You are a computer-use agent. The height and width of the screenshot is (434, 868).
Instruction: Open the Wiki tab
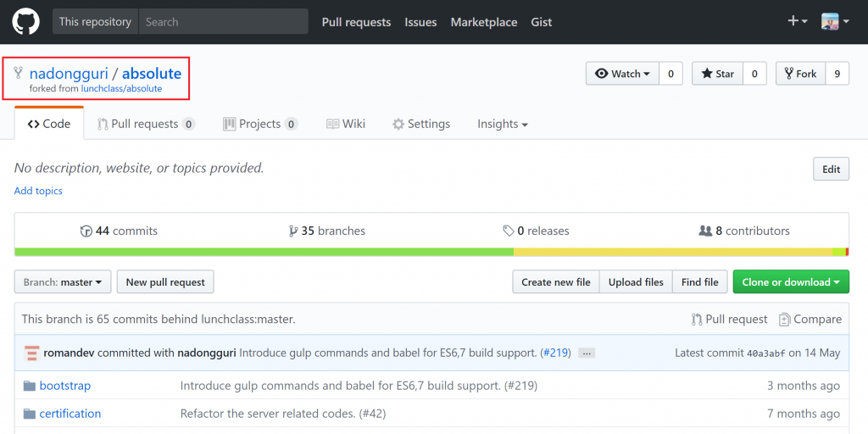tap(346, 124)
